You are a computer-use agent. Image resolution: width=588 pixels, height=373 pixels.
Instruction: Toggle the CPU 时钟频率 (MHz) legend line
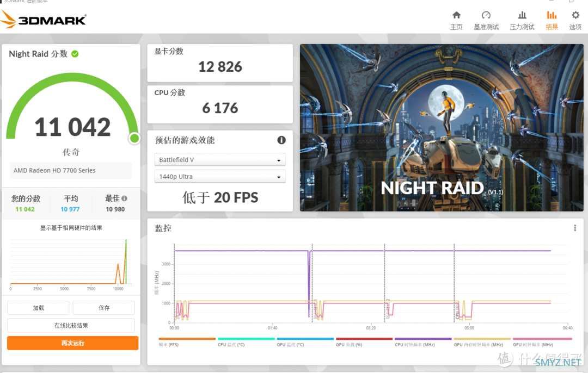[x=423, y=343]
